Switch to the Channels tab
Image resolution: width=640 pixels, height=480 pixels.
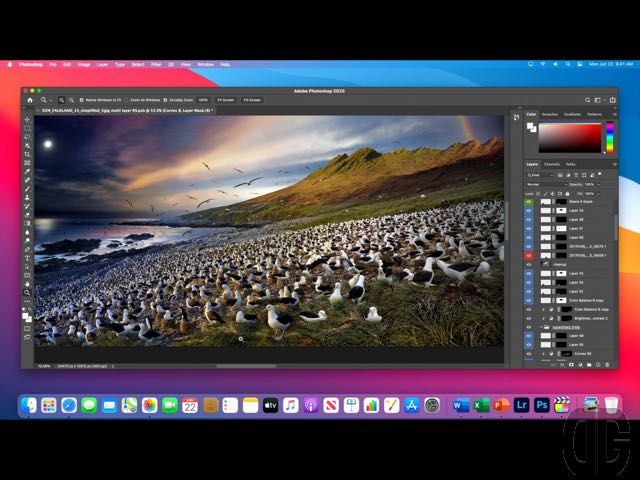pos(552,164)
